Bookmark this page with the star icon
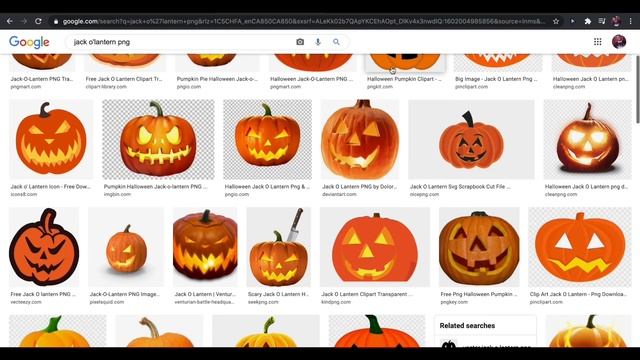This screenshot has width=640, height=360. tap(556, 21)
